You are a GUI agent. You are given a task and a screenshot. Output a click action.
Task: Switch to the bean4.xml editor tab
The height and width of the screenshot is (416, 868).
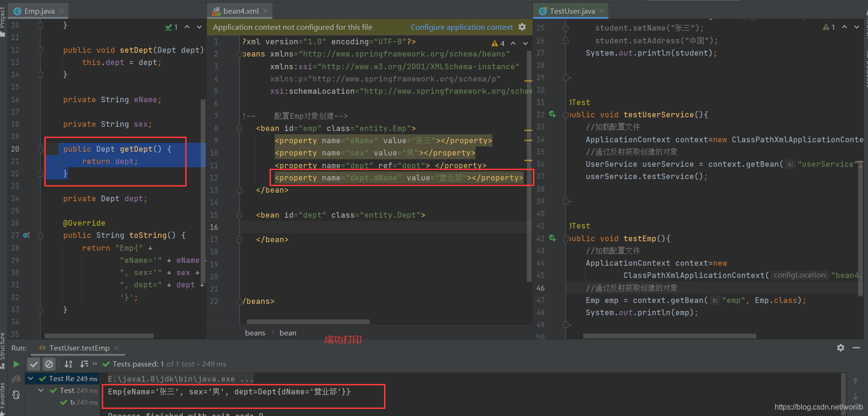241,11
